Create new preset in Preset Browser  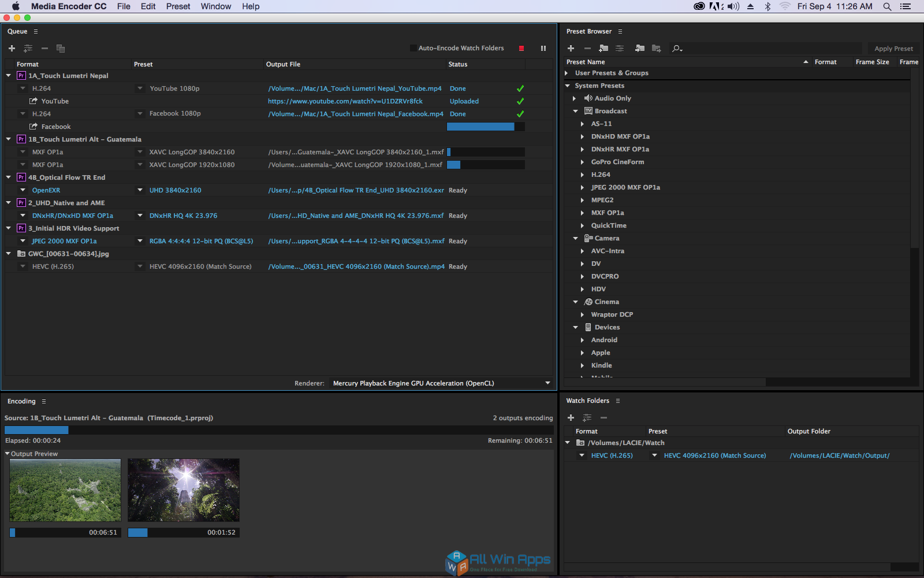pyautogui.click(x=571, y=49)
